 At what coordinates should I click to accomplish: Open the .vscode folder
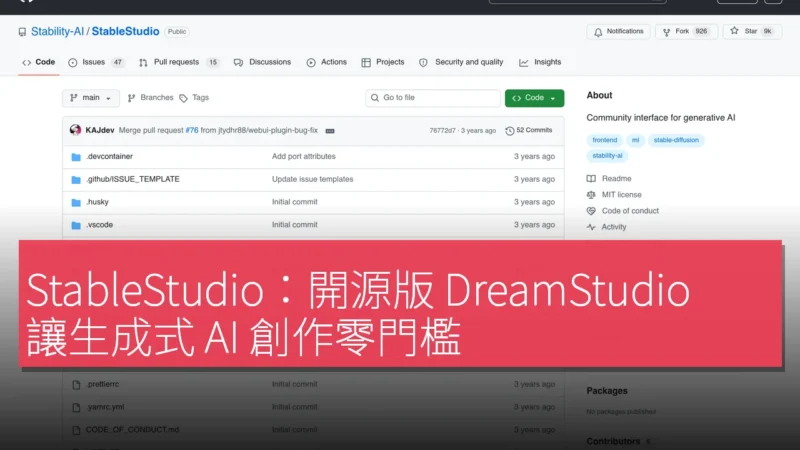pos(99,225)
